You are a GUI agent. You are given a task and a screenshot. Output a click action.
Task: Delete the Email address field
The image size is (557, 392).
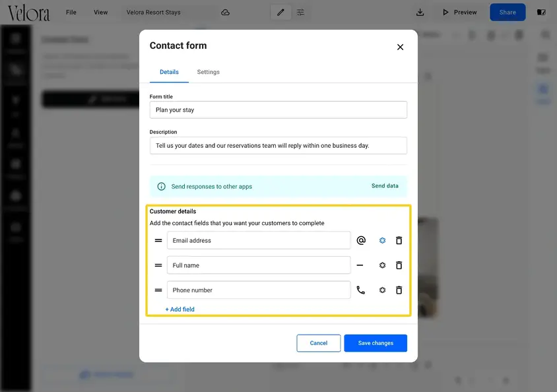click(399, 240)
